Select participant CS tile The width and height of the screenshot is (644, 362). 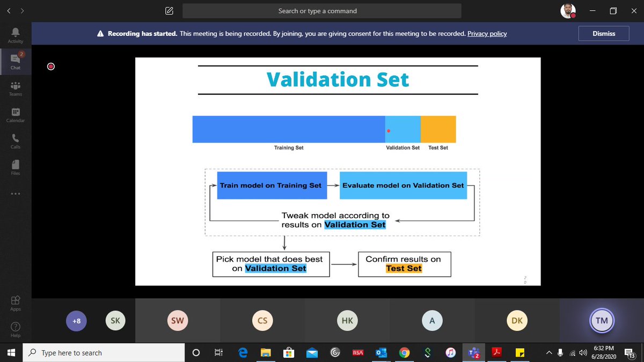click(262, 321)
